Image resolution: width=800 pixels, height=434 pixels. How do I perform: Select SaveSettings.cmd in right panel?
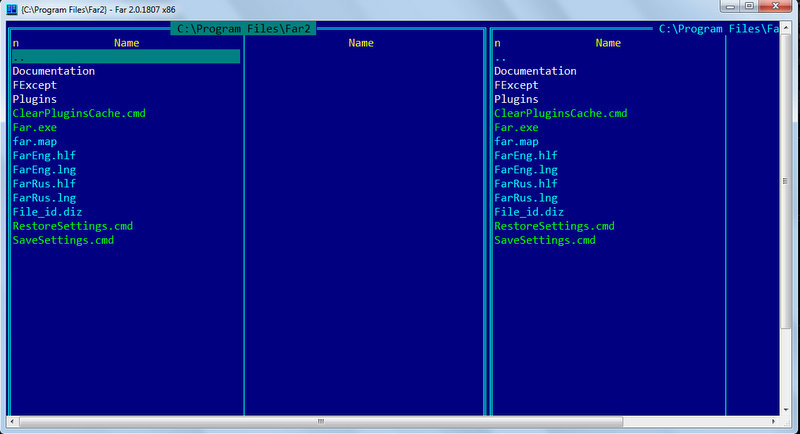[x=545, y=240]
